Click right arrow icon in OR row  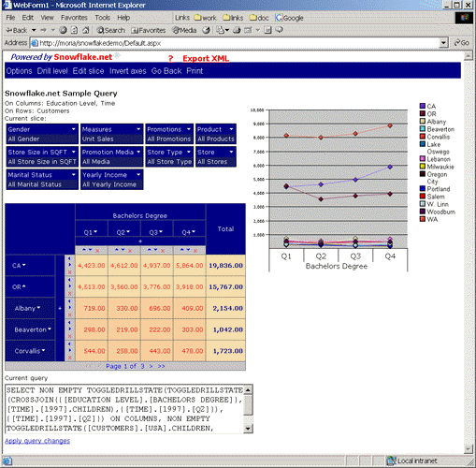click(x=69, y=286)
